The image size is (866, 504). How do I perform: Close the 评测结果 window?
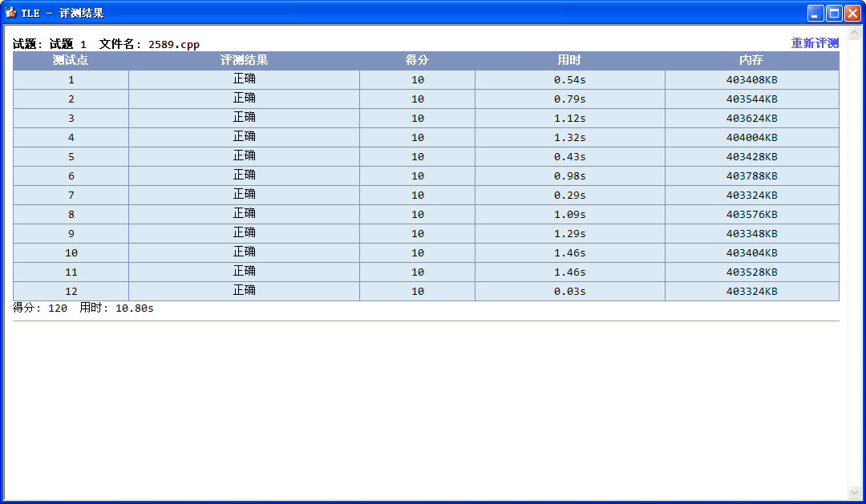coord(852,13)
